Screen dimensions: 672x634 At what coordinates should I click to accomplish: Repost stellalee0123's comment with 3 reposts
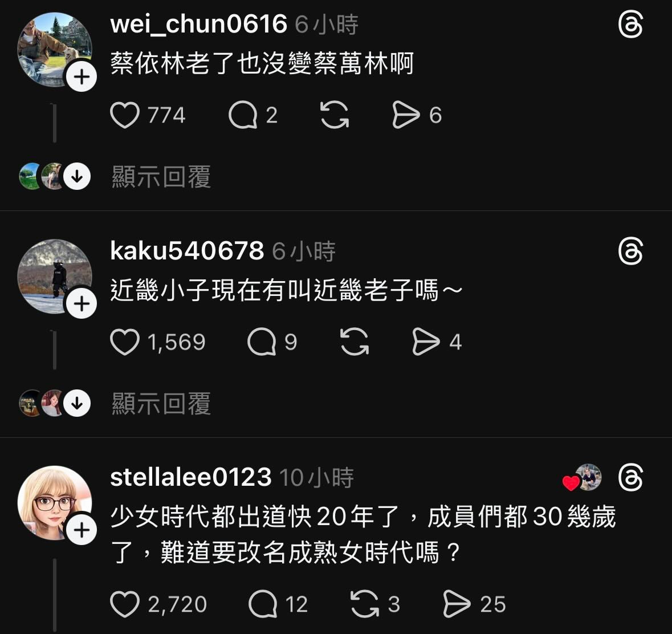tap(365, 604)
